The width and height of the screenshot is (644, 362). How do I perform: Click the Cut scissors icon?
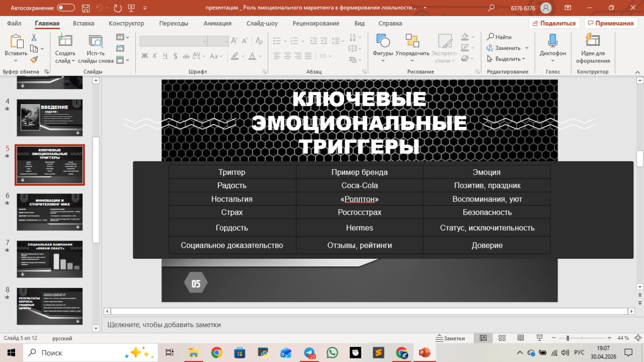[34, 38]
